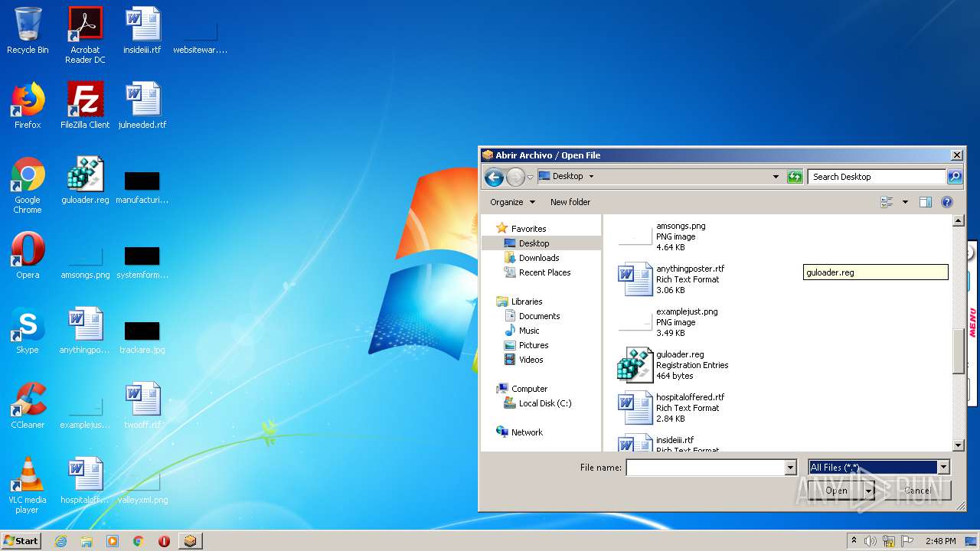Click the Open button
This screenshot has height=551, width=980.
(x=836, y=491)
